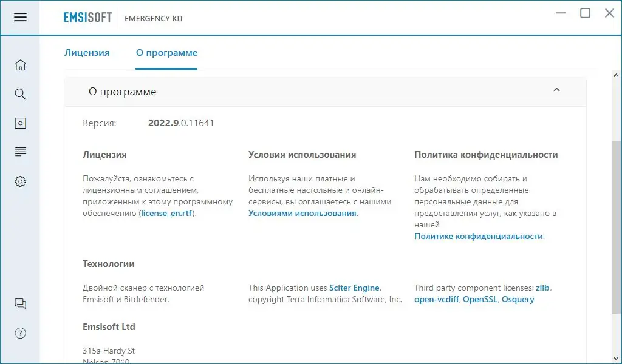Open the Политике конфиденциальности link
The width and height of the screenshot is (622, 364).
[479, 237]
